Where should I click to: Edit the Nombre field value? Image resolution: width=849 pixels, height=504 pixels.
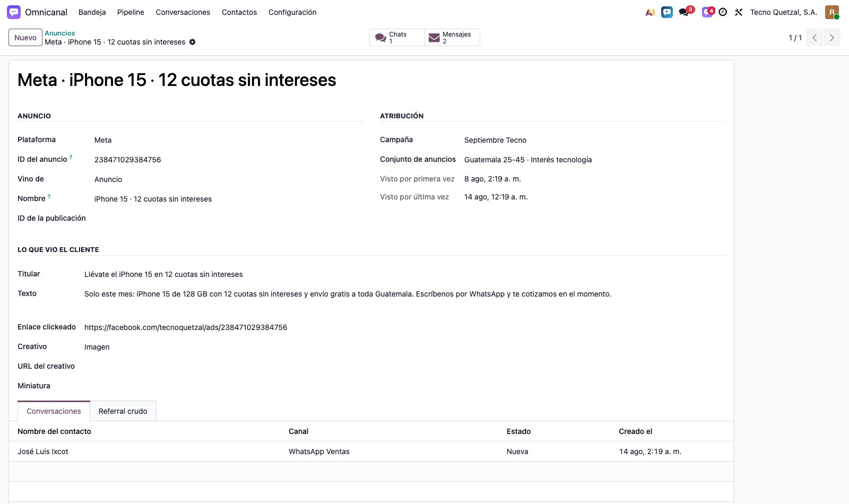[228, 199]
